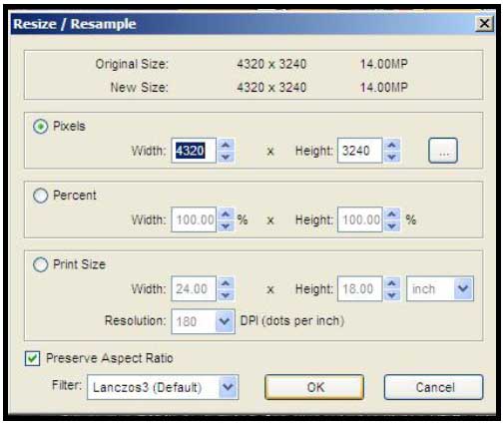Toggle Preserve Aspect Ratio checkbox
This screenshot has width=504, height=424.
pyautogui.click(x=33, y=358)
